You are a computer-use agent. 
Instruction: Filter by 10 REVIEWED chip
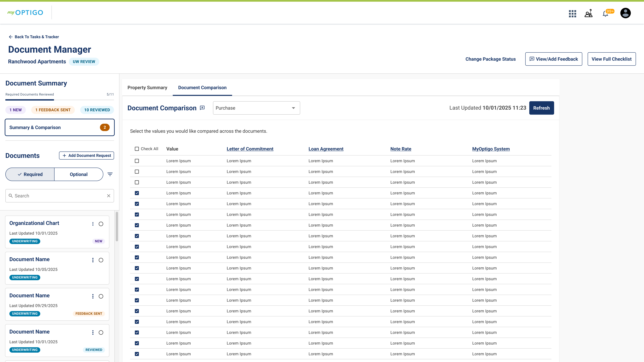(97, 110)
